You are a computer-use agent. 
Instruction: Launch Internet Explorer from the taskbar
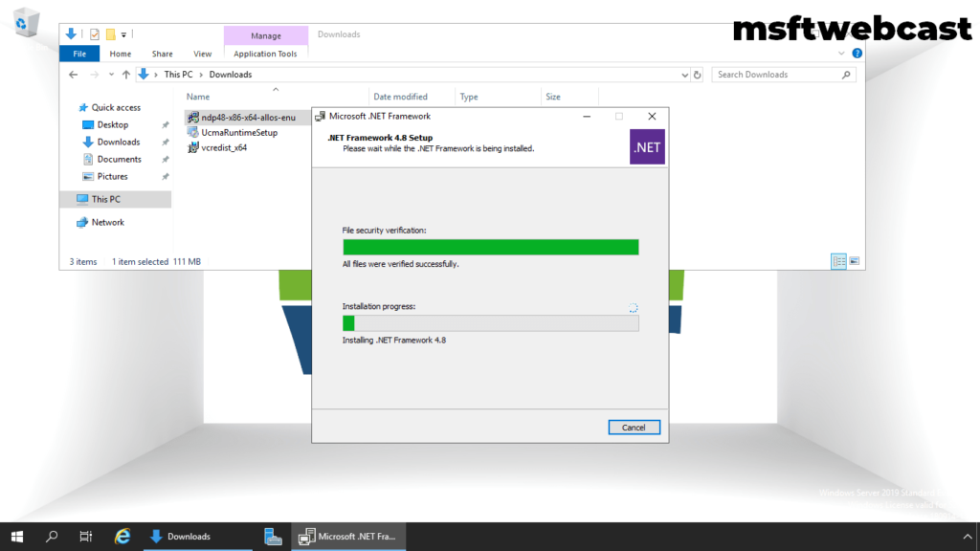122,537
